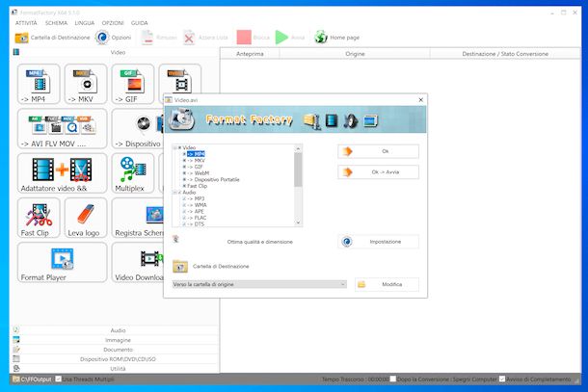Image resolution: width=588 pixels, height=392 pixels.
Task: Open the -> GIF conversion tool
Action: click(133, 84)
